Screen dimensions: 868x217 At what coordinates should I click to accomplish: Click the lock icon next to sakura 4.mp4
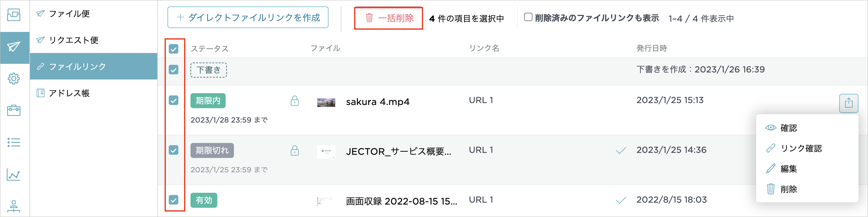295,101
